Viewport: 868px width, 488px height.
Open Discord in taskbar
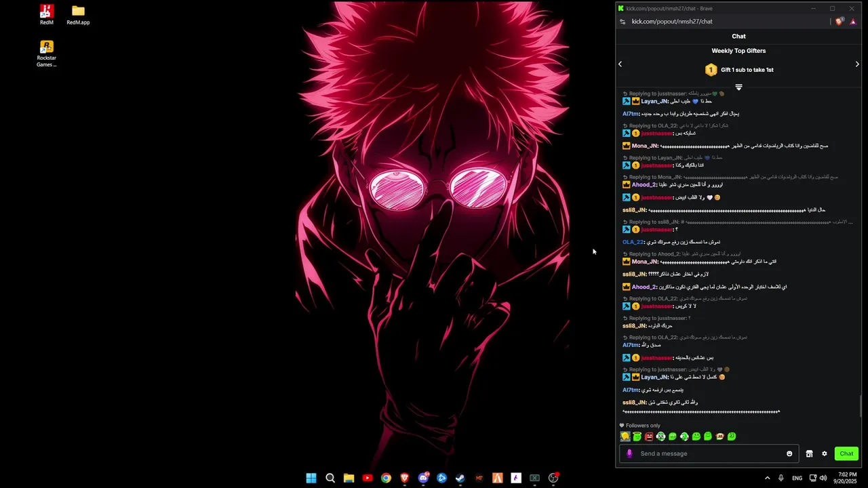(424, 478)
